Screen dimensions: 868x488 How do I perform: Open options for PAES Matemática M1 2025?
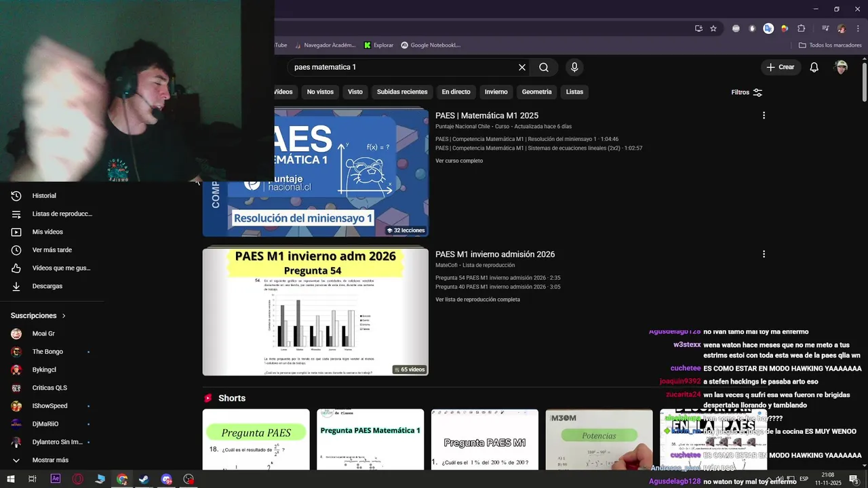(764, 115)
